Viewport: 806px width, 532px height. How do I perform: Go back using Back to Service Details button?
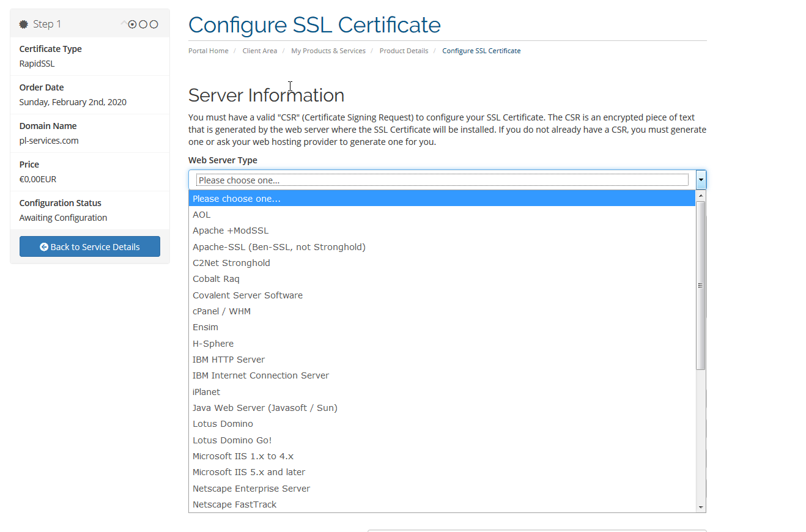coord(90,246)
